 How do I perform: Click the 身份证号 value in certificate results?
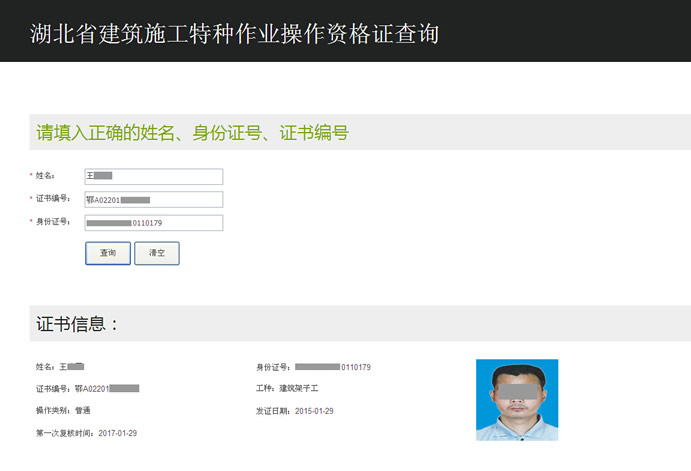point(332,368)
